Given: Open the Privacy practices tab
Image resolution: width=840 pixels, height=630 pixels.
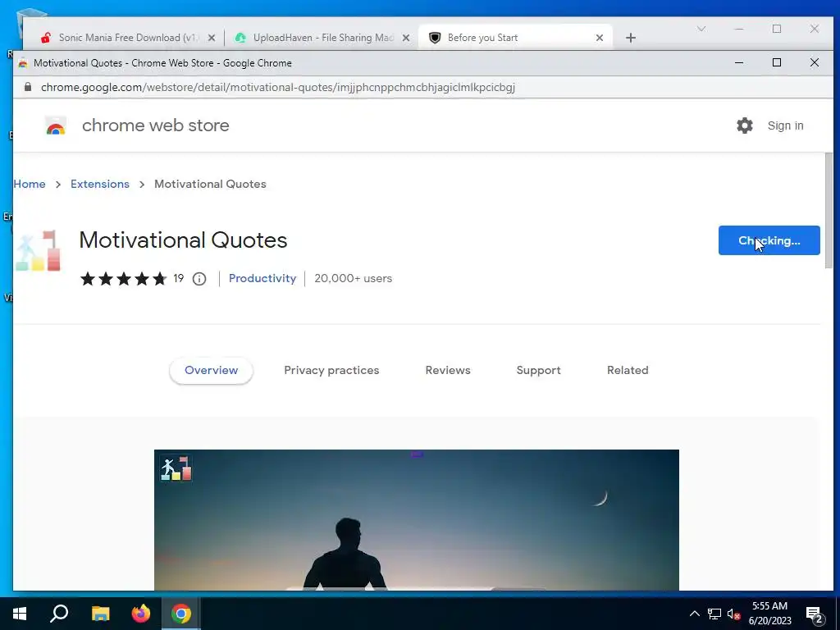Looking at the screenshot, I should [331, 370].
